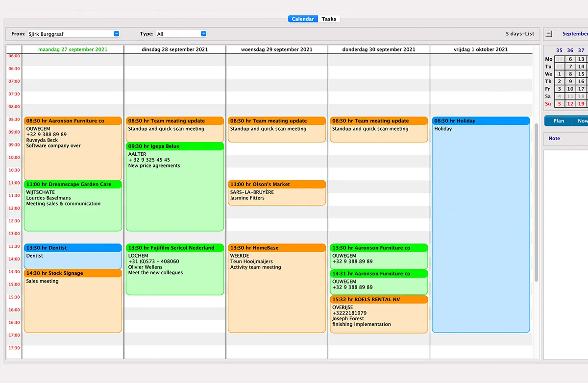This screenshot has height=383, width=588.
Task: Click Jasmine Fitters in Olson's Market appointment
Action: (247, 198)
